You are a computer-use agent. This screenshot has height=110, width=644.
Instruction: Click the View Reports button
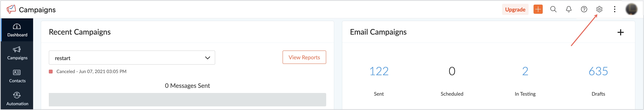304,57
